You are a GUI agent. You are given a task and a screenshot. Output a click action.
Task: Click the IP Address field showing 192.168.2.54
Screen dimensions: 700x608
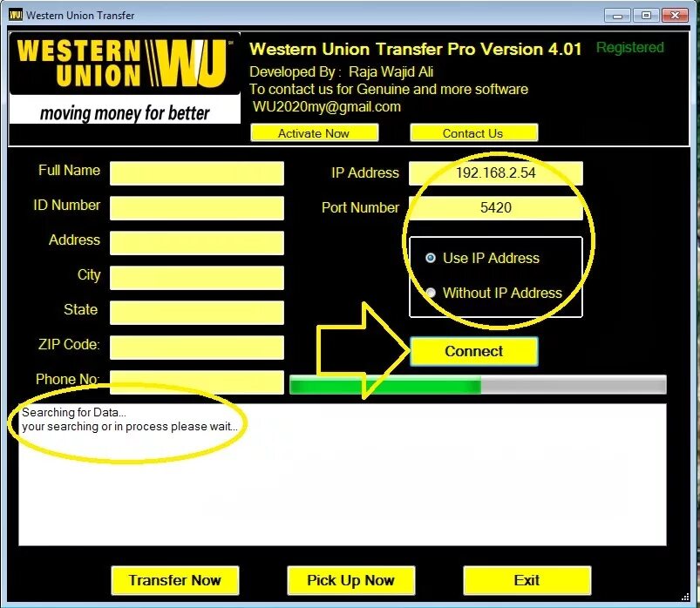point(495,173)
